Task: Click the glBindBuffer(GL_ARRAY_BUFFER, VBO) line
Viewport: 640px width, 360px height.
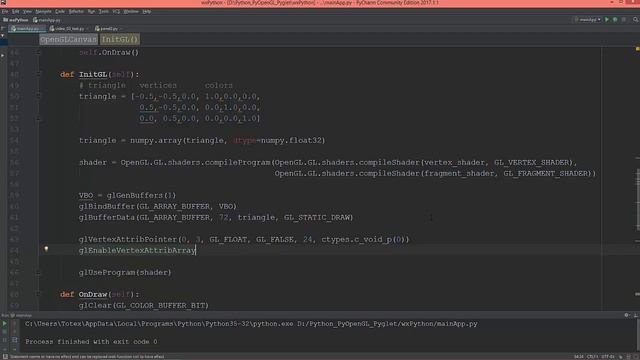Action: click(158, 206)
